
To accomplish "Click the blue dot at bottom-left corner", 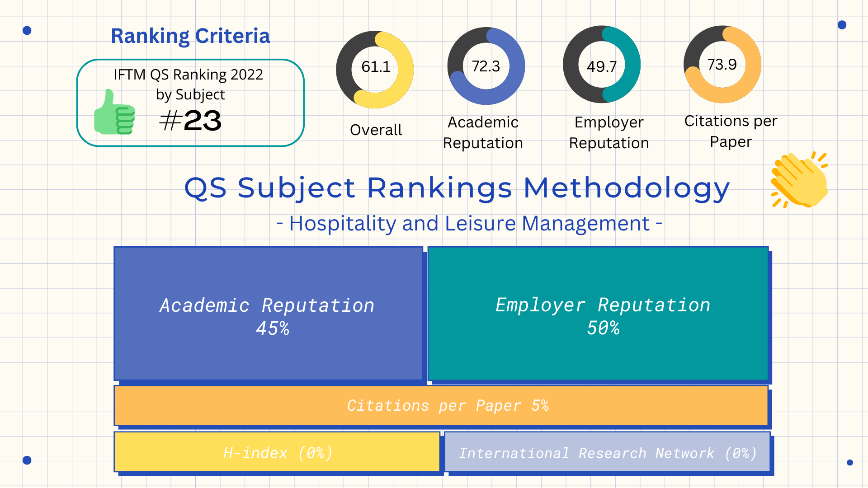I will (x=27, y=460).
